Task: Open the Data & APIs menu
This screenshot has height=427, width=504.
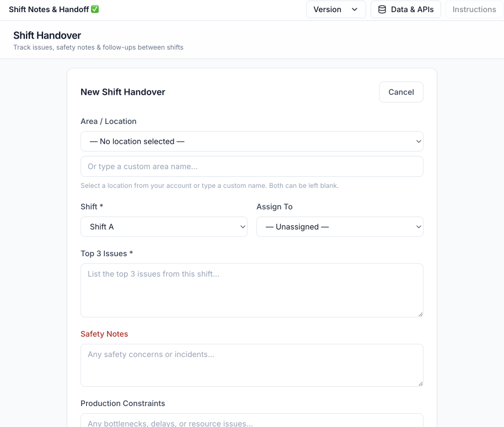Action: [406, 9]
